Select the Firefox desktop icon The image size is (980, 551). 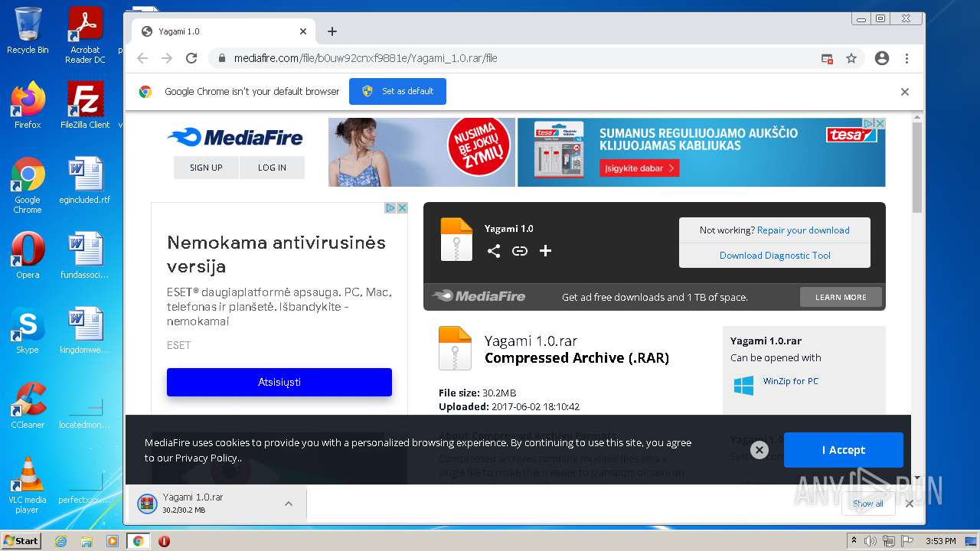pyautogui.click(x=28, y=106)
